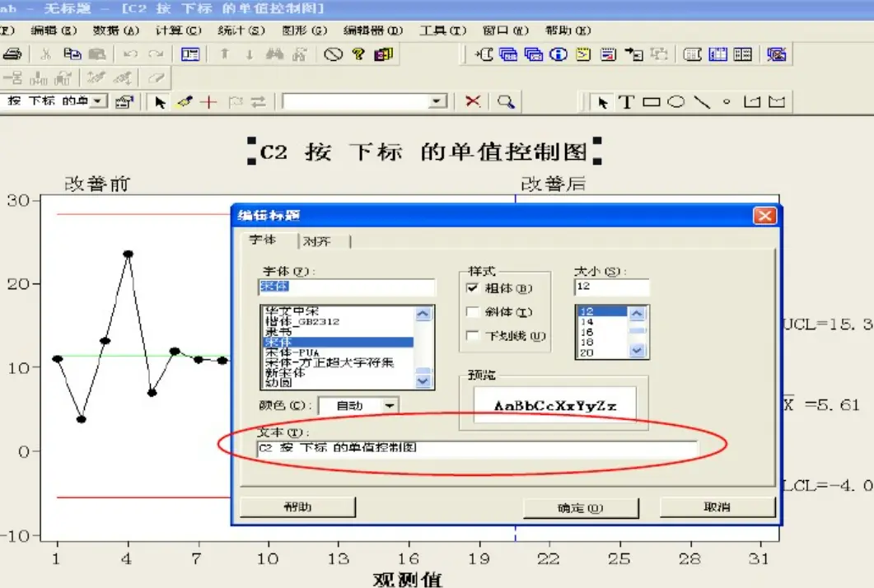874x588 pixels.
Task: Select the red crosshair tool
Action: (209, 102)
